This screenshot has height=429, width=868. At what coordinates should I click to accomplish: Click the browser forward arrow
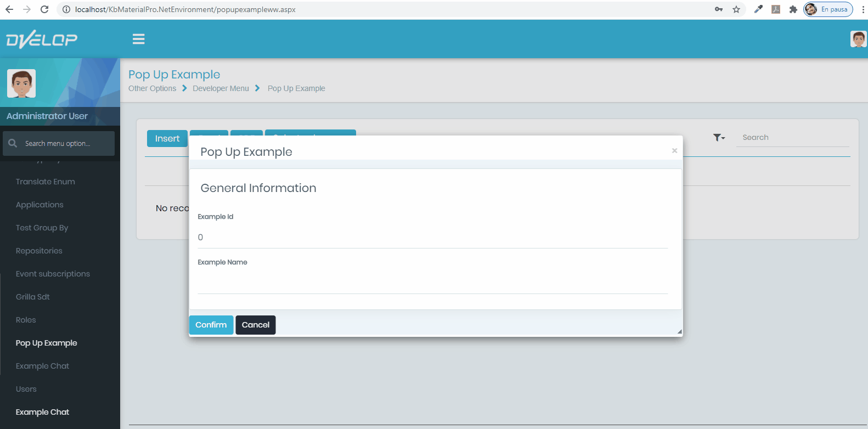[27, 9]
